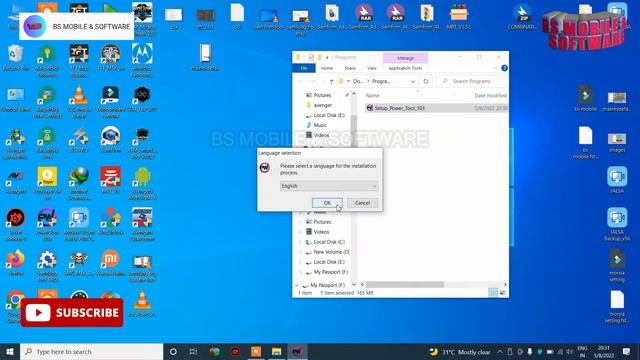This screenshot has height=360, width=640.
Task: Expand the Explorer ribbon chevron
Action: (496, 68)
